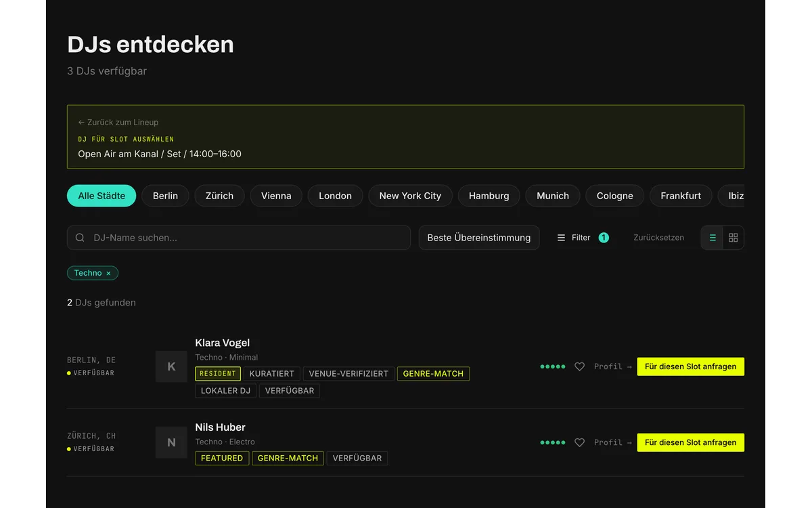Favorite Nils Huber with the heart icon

[x=579, y=442]
